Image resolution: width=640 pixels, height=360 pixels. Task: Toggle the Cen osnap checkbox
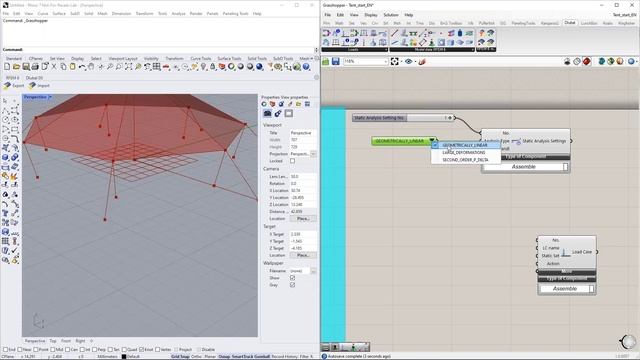pos(68,350)
